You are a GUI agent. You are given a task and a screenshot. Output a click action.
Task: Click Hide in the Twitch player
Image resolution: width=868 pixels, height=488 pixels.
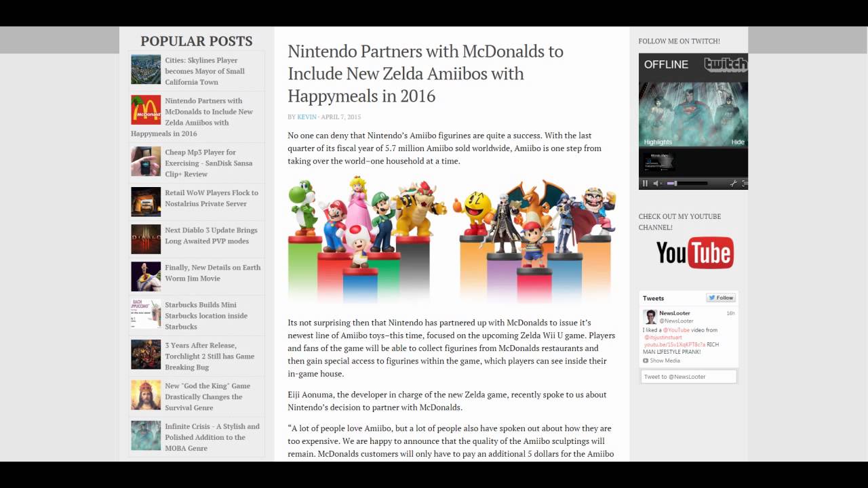(x=738, y=142)
